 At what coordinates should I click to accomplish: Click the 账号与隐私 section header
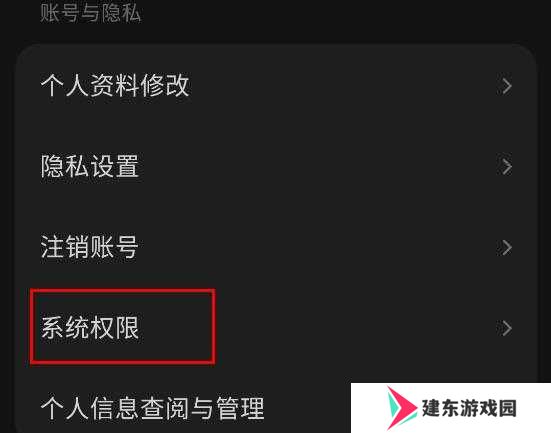tap(91, 13)
